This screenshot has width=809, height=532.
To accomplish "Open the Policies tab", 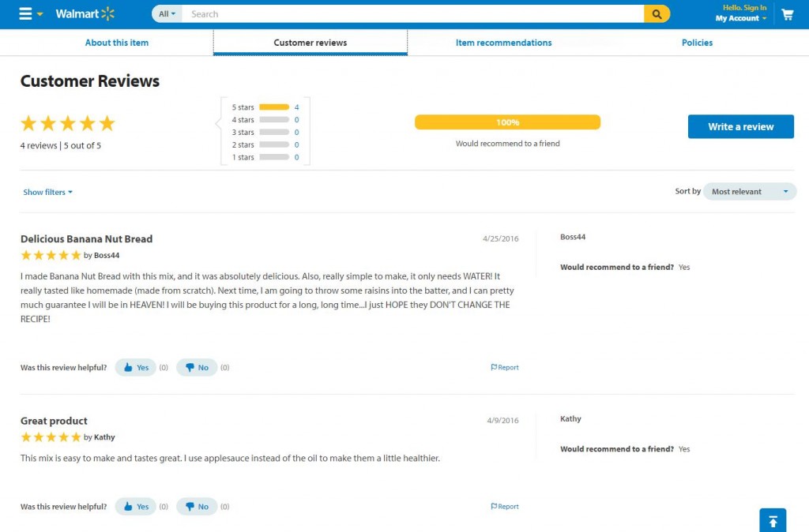I will pyautogui.click(x=696, y=42).
